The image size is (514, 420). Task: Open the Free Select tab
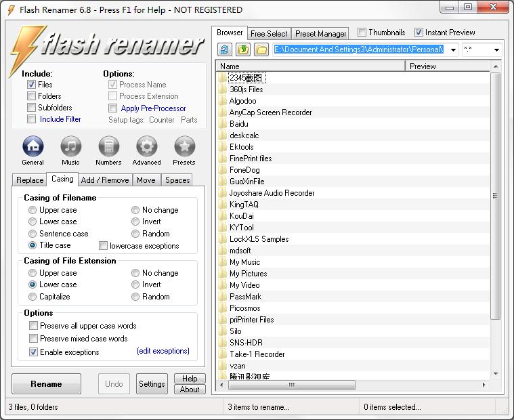pos(269,33)
